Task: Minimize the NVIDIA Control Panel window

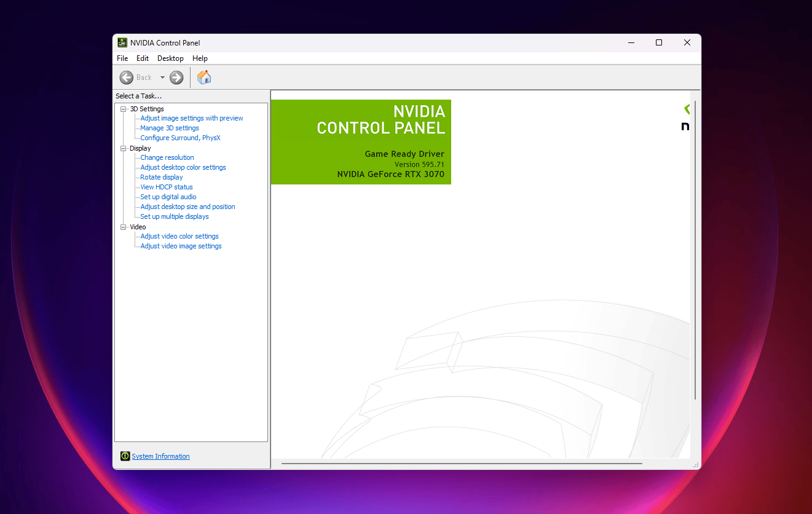Action: click(631, 43)
